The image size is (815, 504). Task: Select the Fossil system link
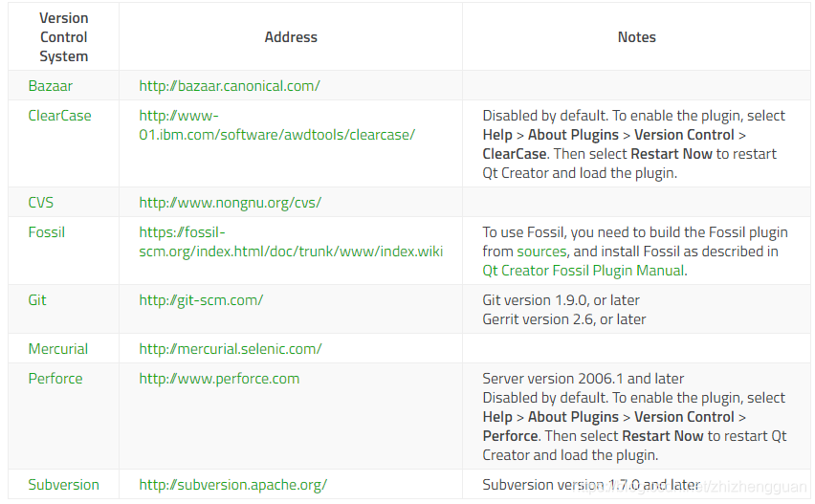pos(46,232)
